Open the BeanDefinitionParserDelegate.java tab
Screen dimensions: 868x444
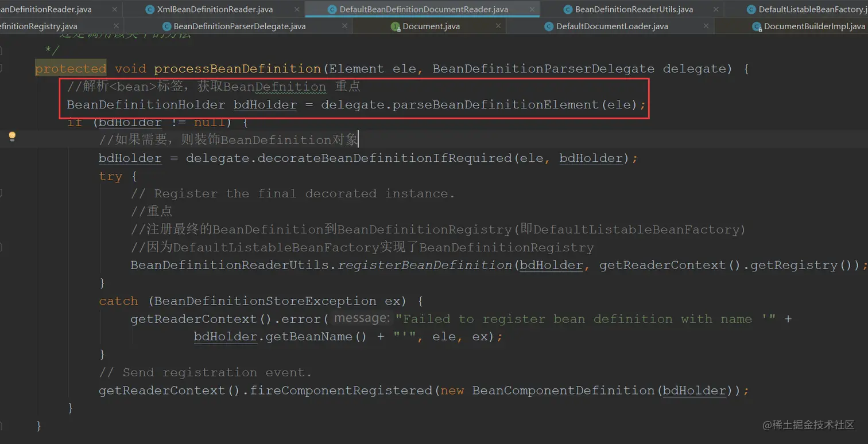coord(239,26)
